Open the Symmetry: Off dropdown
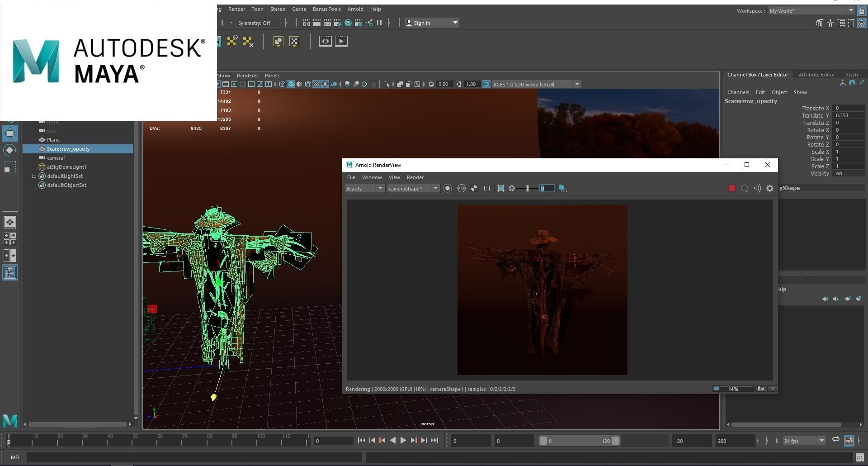 (259, 23)
